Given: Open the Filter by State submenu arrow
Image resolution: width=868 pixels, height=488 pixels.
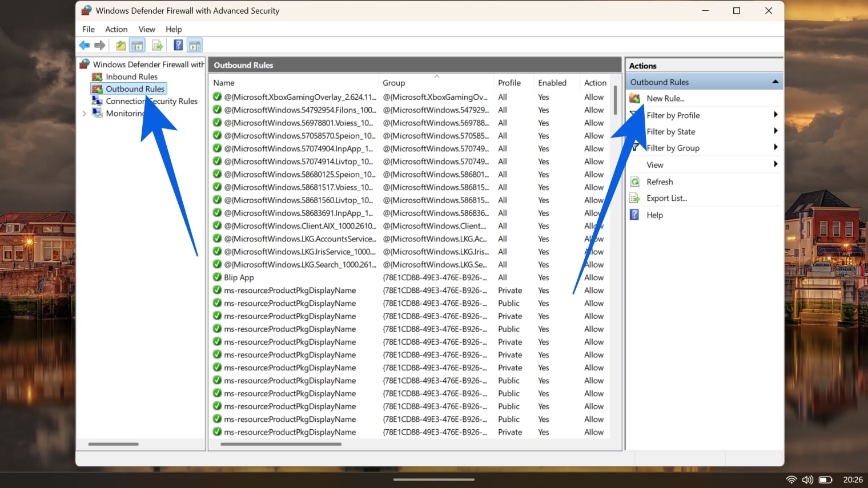Looking at the screenshot, I should (x=775, y=131).
